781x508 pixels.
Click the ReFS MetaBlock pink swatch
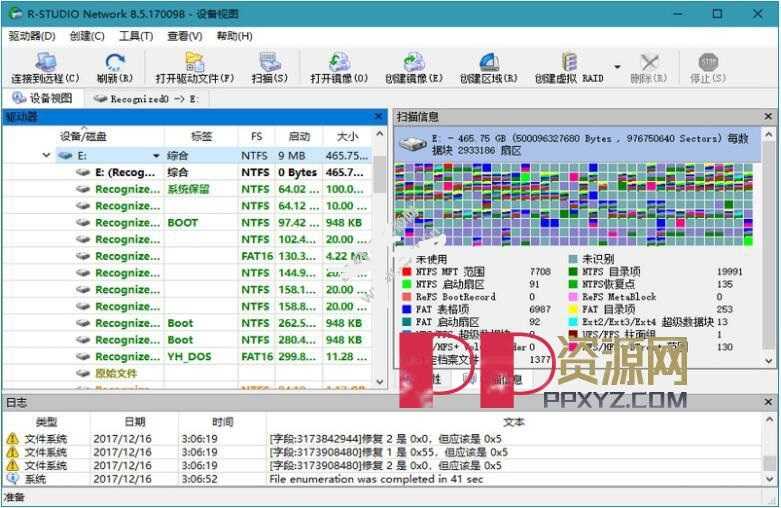[573, 297]
